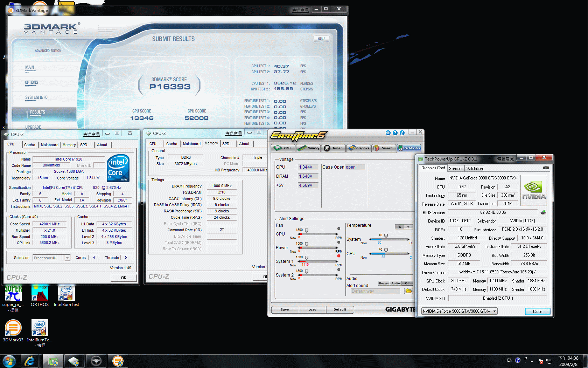Toggle System 2 fan alert indicator
The height and width of the screenshot is (368, 588).
coord(339,270)
